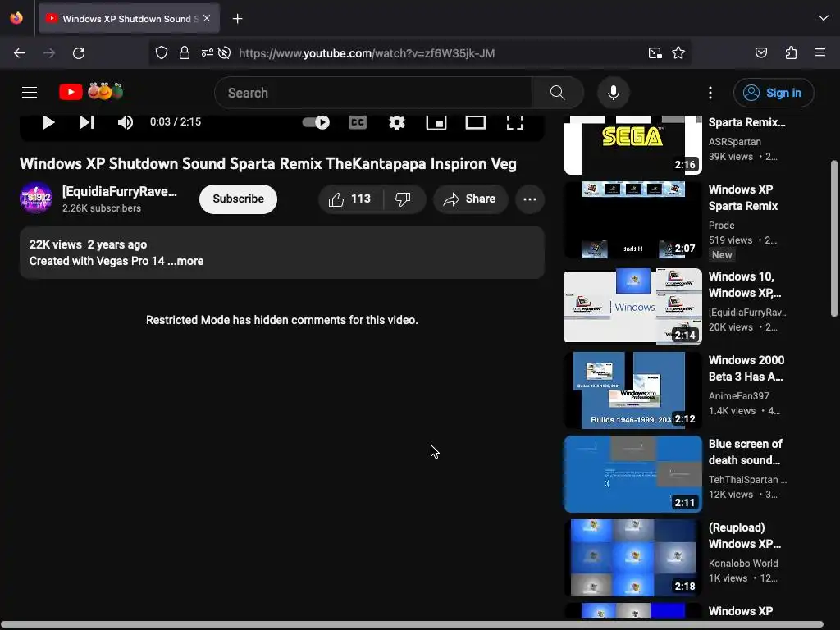Viewport: 840px width, 630px height.
Task: Click the horizontal scrollbar at bottom
Action: 413,624
